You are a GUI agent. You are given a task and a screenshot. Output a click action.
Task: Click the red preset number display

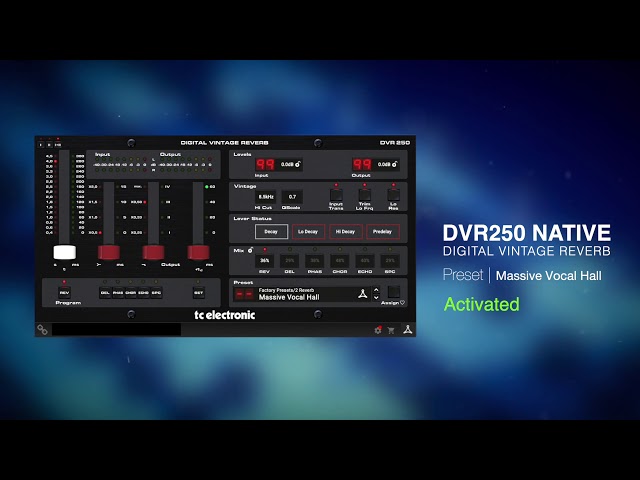[244, 294]
